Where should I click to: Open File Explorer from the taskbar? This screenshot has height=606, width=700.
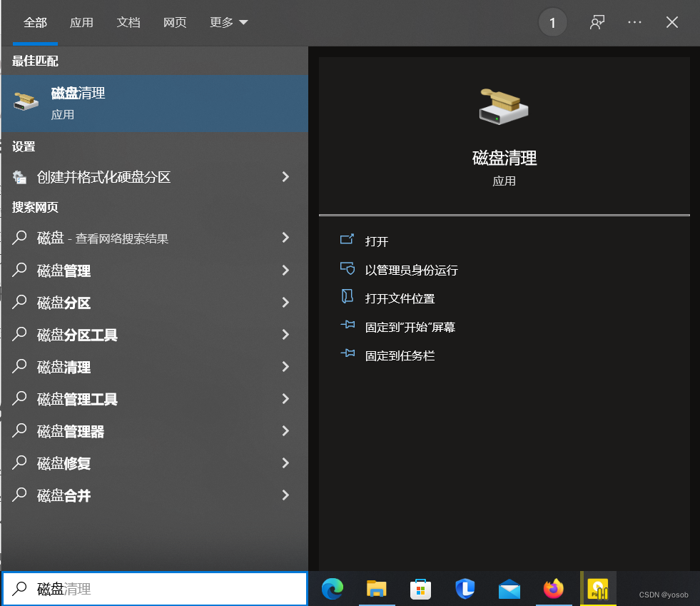pyautogui.click(x=376, y=589)
